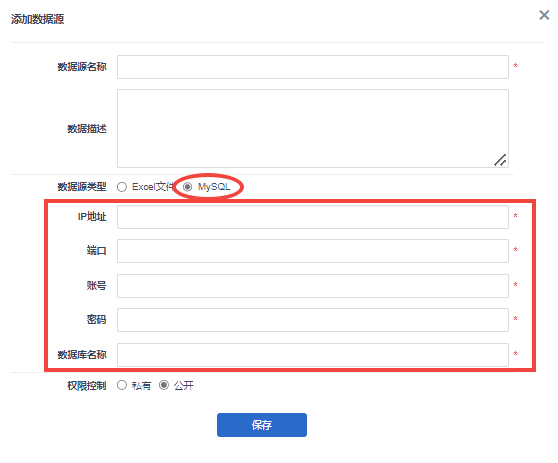This screenshot has width=558, height=463.
Task: Click the 数据库名称 label text
Action: [82, 354]
